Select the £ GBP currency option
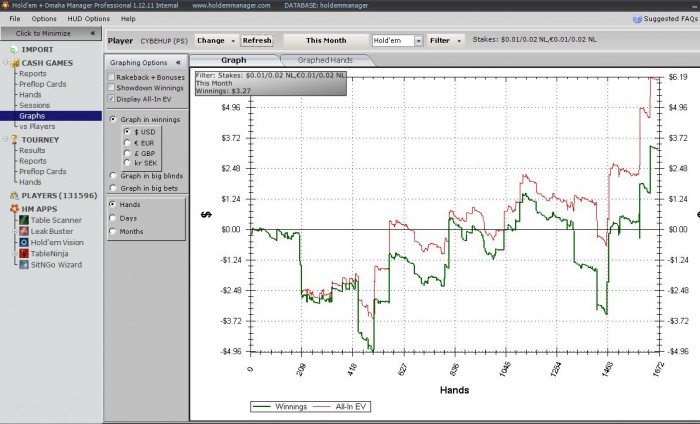This screenshot has height=424, width=700. (127, 153)
